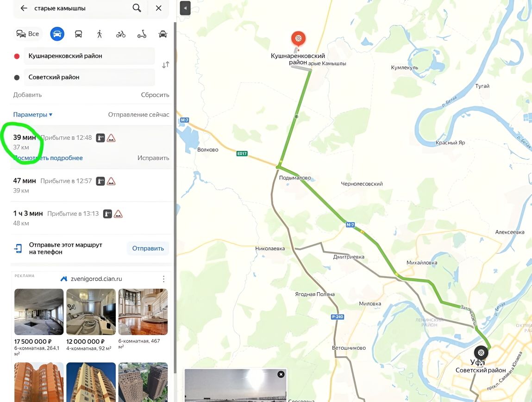The height and width of the screenshot is (402, 532).
Task: Click the 'Кумлекуль' map label
Action: tap(404, 68)
